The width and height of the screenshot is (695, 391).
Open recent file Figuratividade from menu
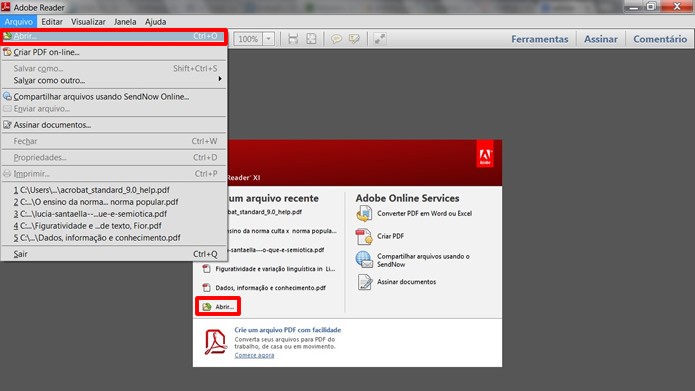pyautogui.click(x=114, y=226)
